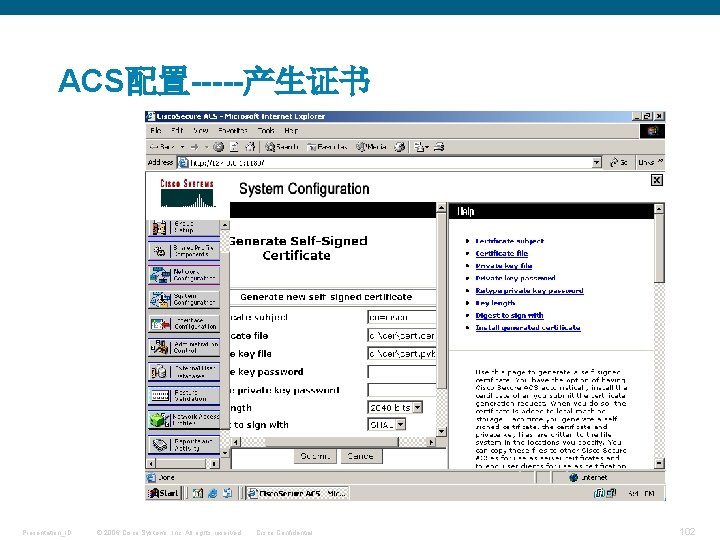Open the Help menu in menu bar
Image resolution: width=720 pixels, height=540 pixels.
(x=291, y=131)
